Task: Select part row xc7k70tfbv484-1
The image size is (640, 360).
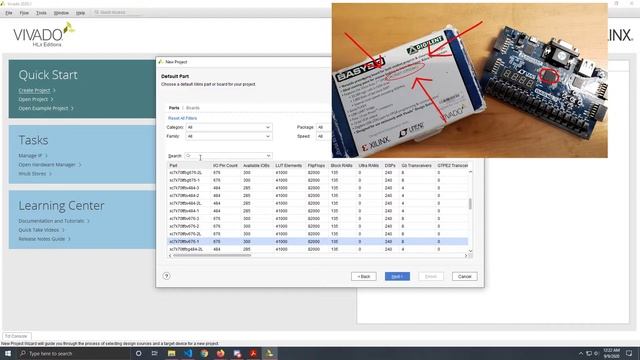Action: [x=318, y=211]
